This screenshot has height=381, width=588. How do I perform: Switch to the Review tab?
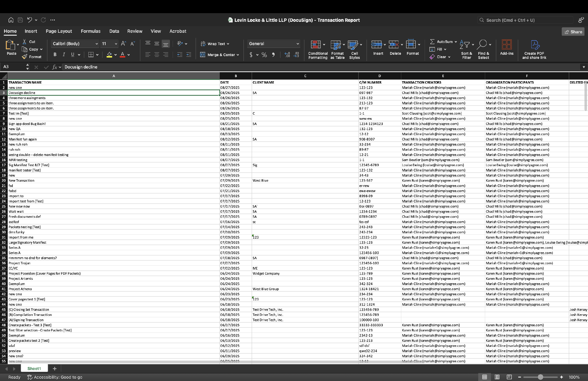point(135,31)
